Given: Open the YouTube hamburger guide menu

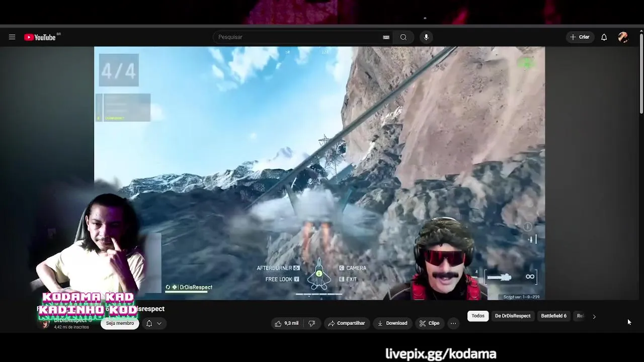Looking at the screenshot, I should pyautogui.click(x=12, y=37).
